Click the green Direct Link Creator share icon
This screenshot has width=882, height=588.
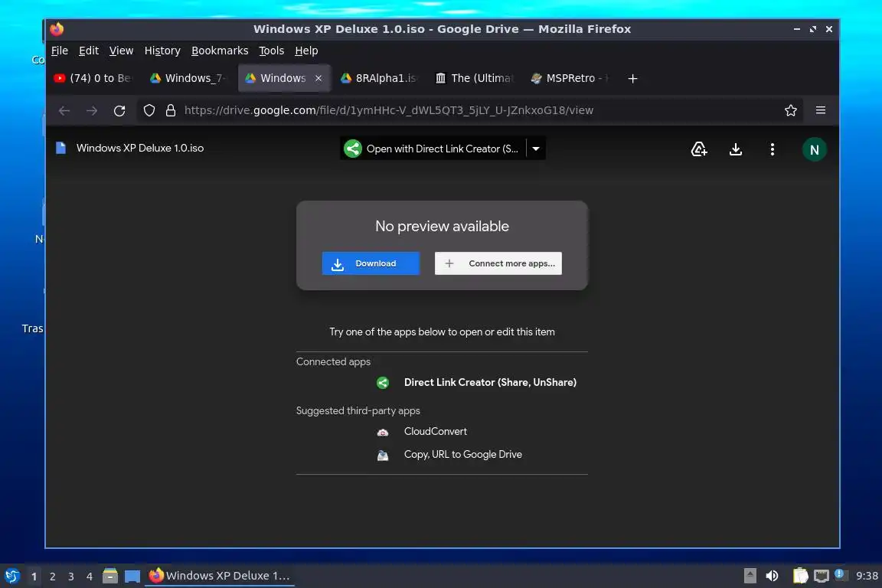click(353, 149)
